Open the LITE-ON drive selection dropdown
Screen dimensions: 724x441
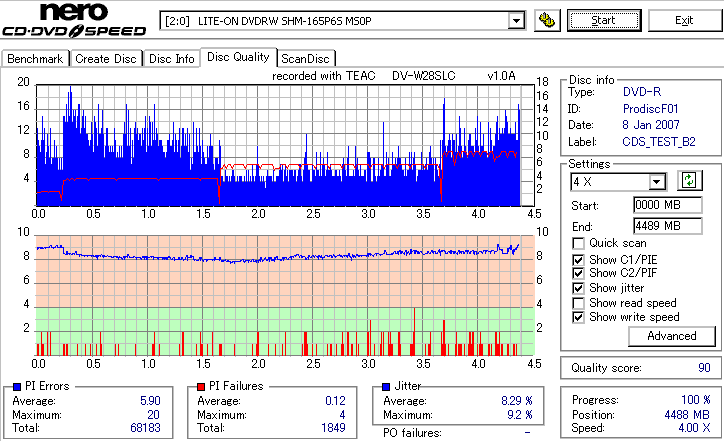pyautogui.click(x=516, y=21)
